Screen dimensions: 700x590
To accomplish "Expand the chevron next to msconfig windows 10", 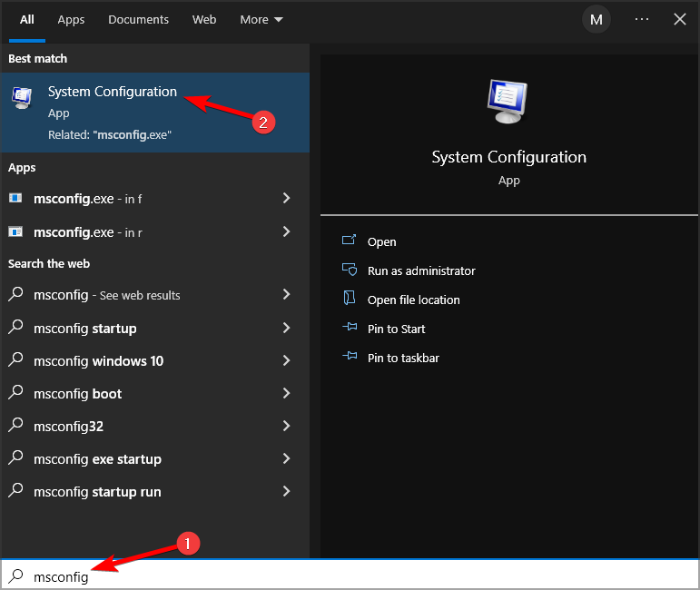I will (286, 360).
